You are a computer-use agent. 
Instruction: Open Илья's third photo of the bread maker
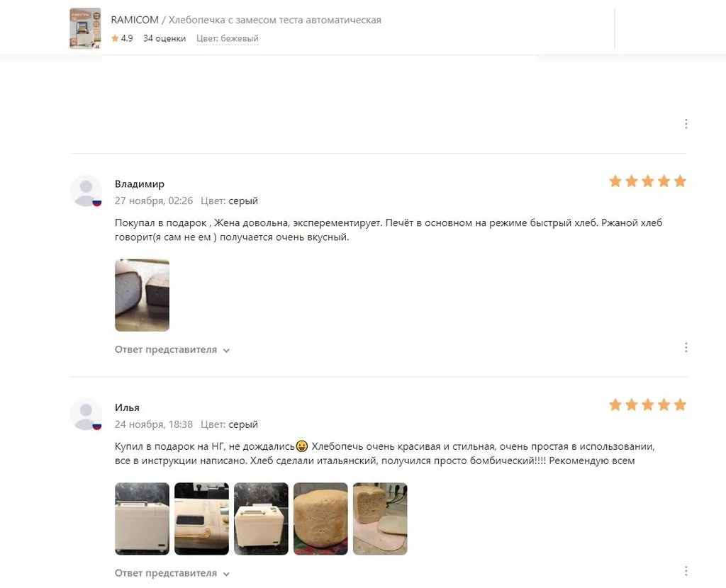(x=261, y=519)
